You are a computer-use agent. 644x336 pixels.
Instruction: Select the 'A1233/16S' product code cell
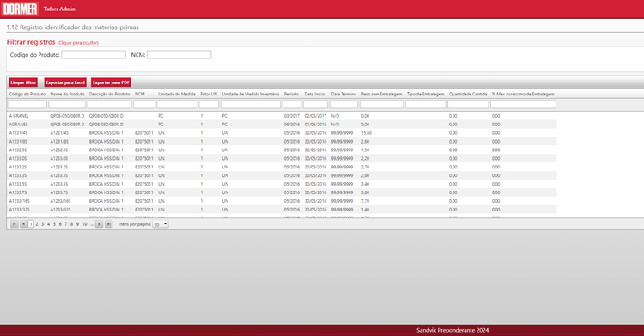(19, 201)
